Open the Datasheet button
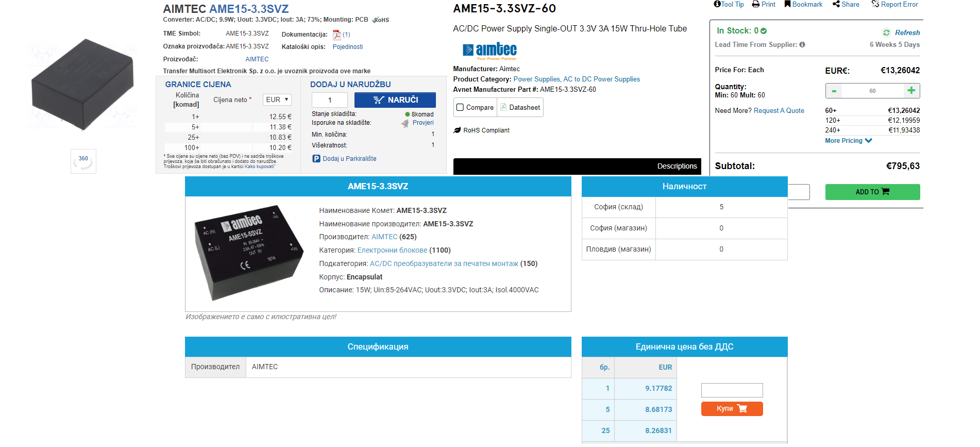The width and height of the screenshot is (980, 447). [x=520, y=108]
